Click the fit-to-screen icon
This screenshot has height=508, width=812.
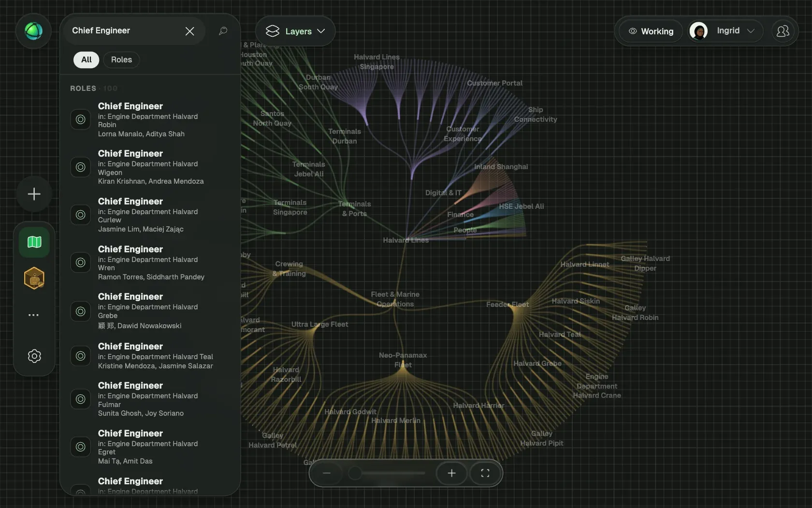pyautogui.click(x=485, y=473)
